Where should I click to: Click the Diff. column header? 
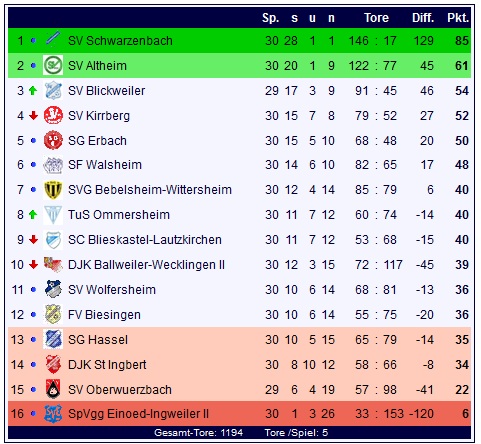click(423, 18)
